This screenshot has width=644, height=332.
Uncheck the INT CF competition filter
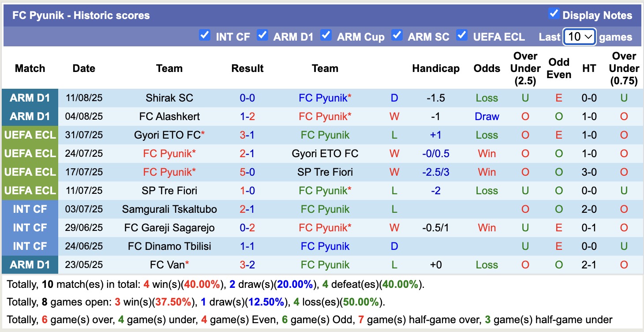pos(205,35)
